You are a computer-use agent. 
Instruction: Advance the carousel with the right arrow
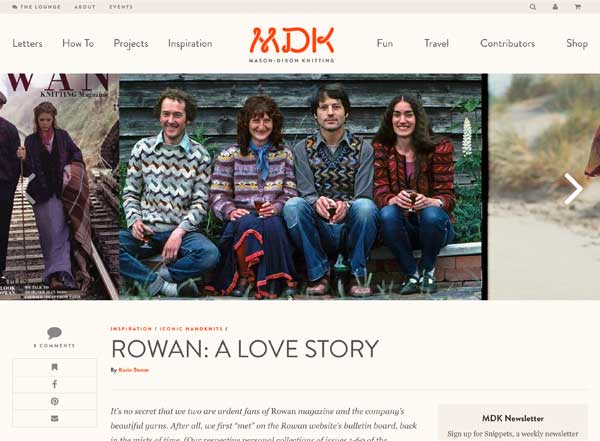coord(574,189)
